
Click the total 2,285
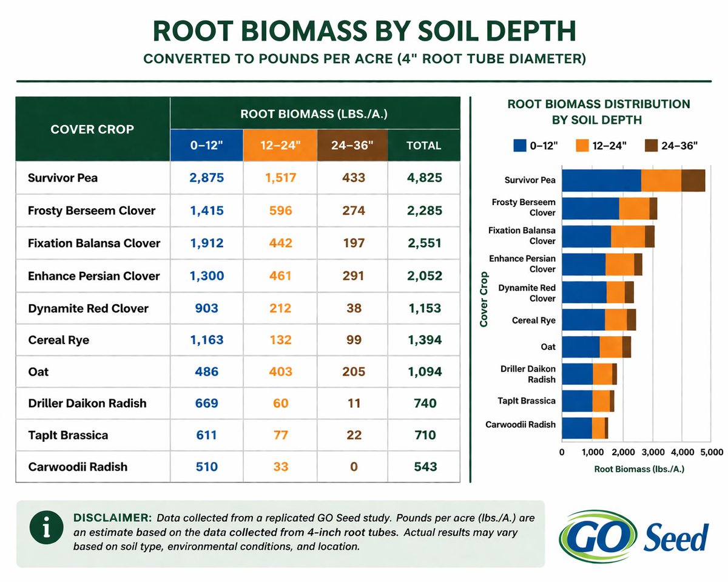[424, 211]
